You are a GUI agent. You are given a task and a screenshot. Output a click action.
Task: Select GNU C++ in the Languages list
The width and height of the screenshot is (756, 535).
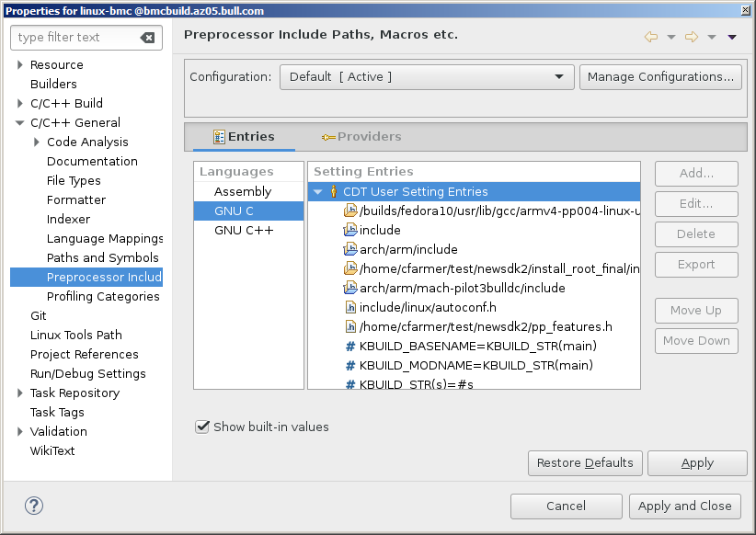pos(244,230)
